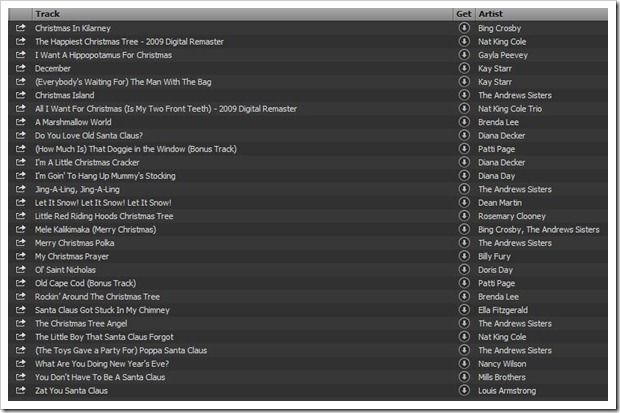Image resolution: width=620 pixels, height=413 pixels.
Task: Open artist Nancy Wilson
Action: [502, 364]
